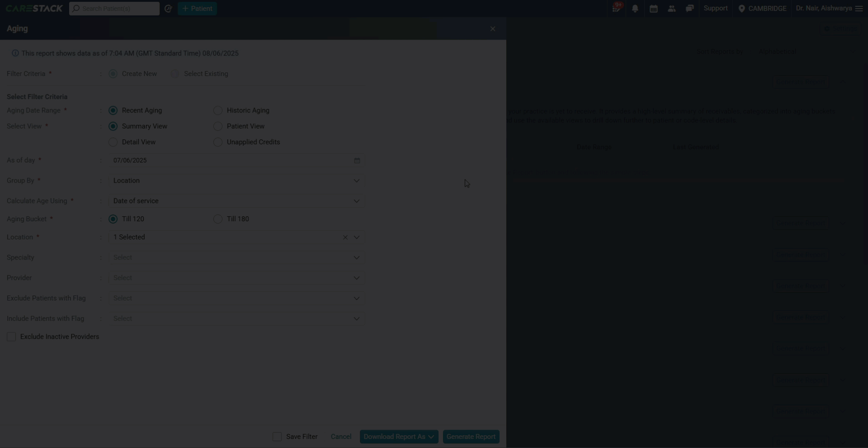Open the tasks icon with 9+ badge
868x448 pixels.
pyautogui.click(x=617, y=8)
